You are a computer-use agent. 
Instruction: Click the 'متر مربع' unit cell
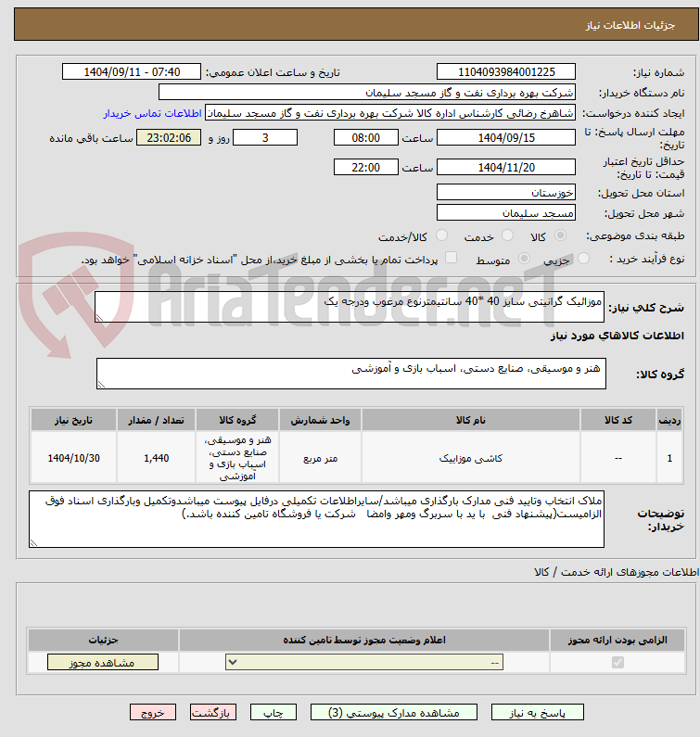click(x=320, y=458)
